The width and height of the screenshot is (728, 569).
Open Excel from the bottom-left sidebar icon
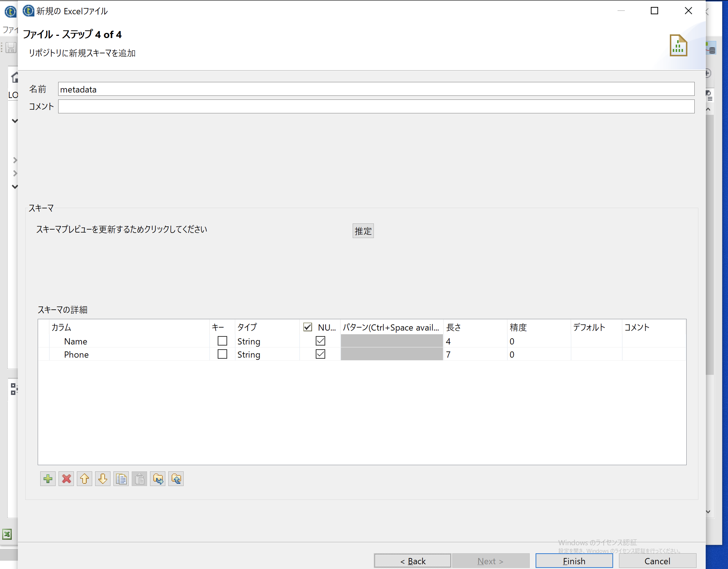pos(8,534)
